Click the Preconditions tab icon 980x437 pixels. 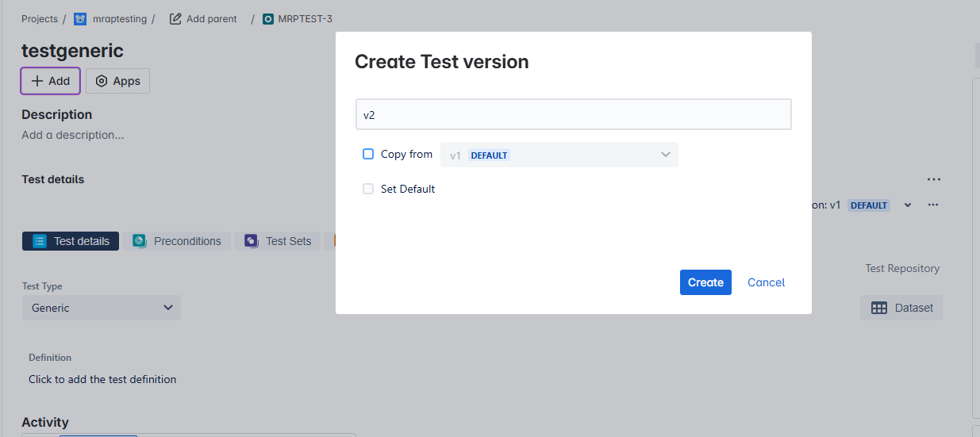pos(140,241)
